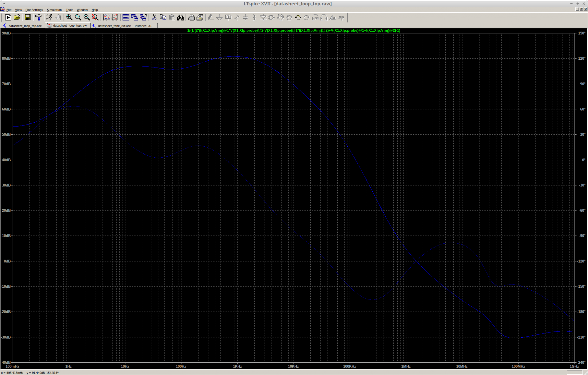Switch to datasheet_loop_top.raw tab

coord(67,26)
